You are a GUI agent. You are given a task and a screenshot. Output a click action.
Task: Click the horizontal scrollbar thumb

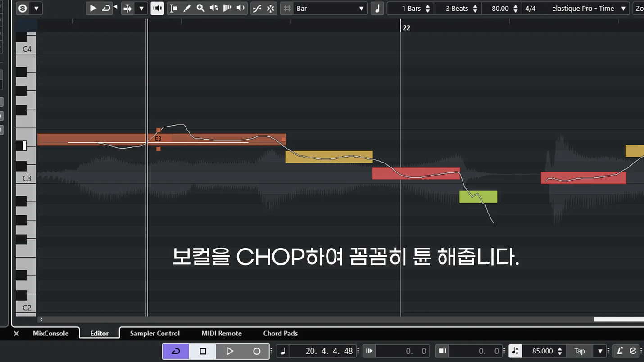point(618,320)
